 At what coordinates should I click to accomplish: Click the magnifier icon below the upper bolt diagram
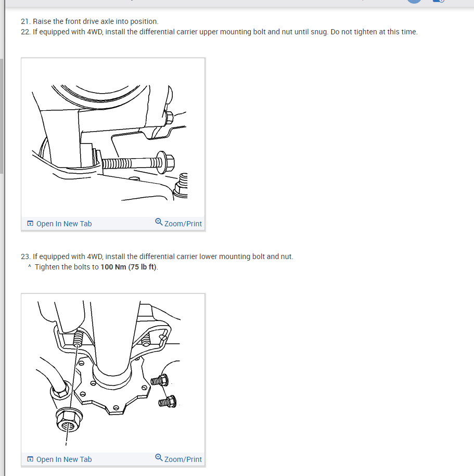(159, 222)
